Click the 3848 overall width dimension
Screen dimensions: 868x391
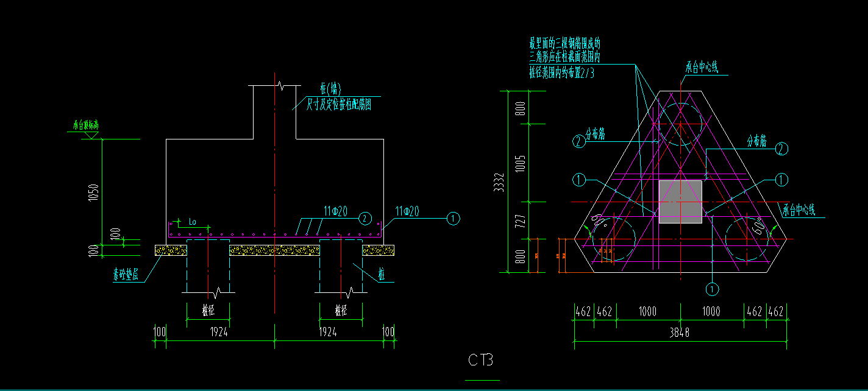pos(680,333)
